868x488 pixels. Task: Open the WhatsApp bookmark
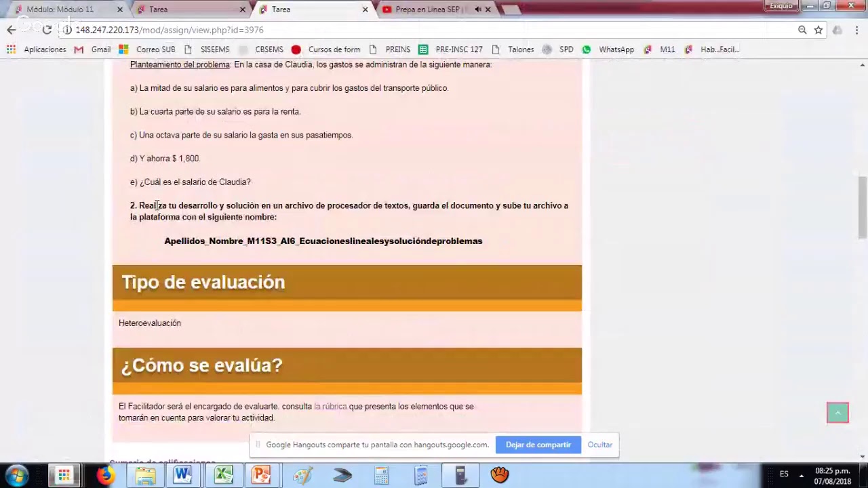click(608, 49)
